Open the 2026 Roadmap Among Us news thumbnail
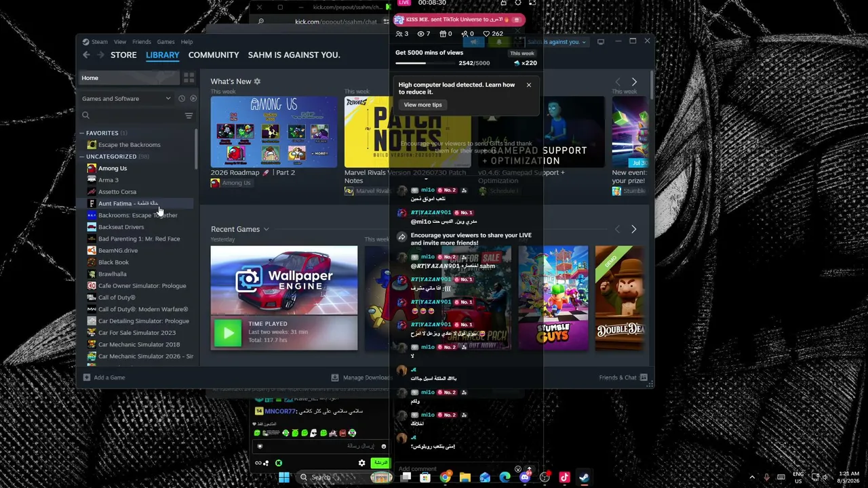This screenshot has width=868, height=488. (274, 132)
